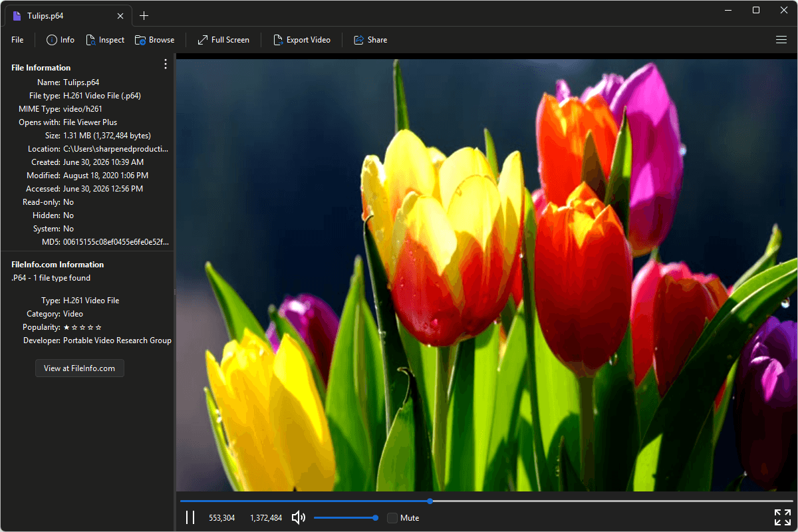
Task: Maximize the application window
Action: point(756,10)
